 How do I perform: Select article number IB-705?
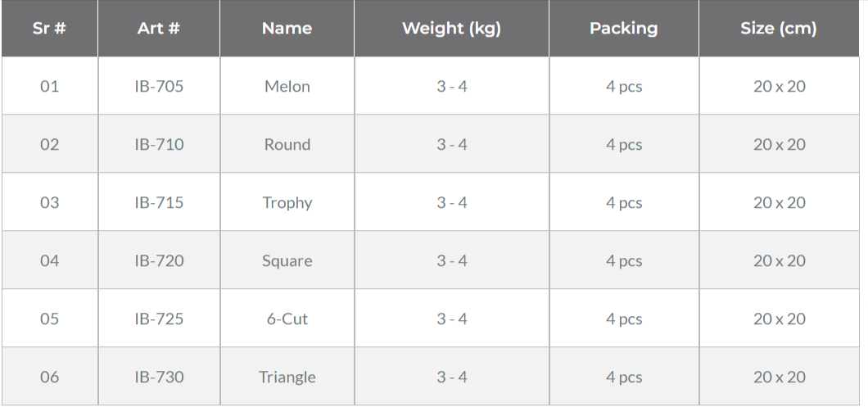pyautogui.click(x=159, y=86)
